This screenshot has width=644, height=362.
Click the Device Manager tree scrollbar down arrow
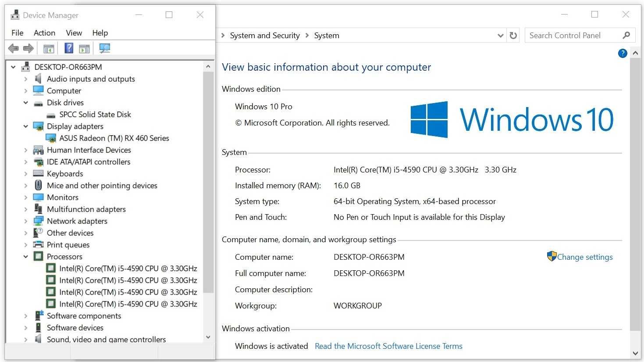click(x=208, y=337)
